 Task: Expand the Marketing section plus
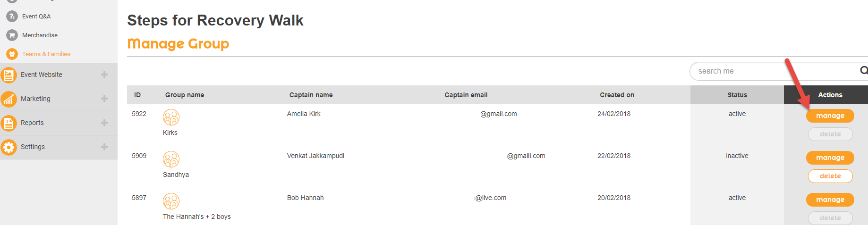(x=104, y=99)
